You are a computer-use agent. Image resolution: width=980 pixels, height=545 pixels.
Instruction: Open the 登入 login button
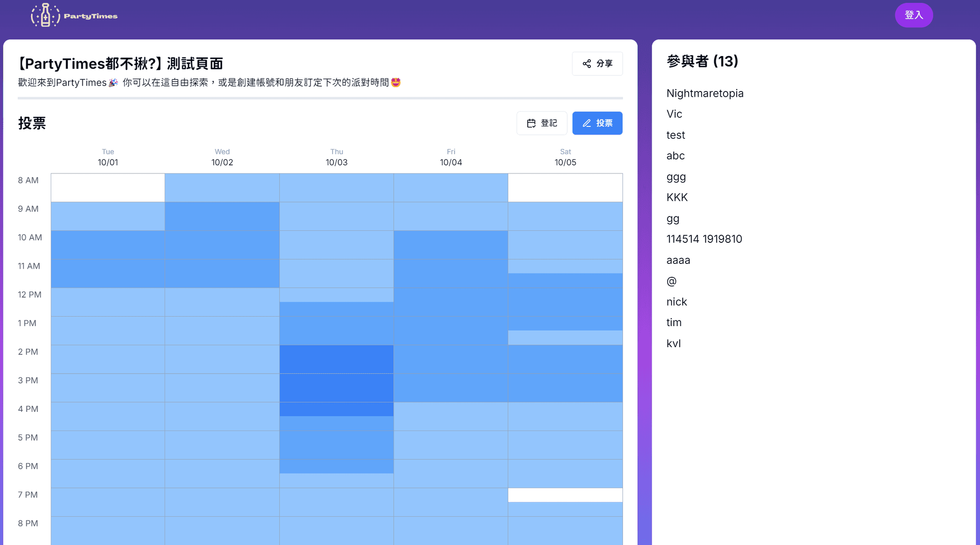[x=913, y=15]
